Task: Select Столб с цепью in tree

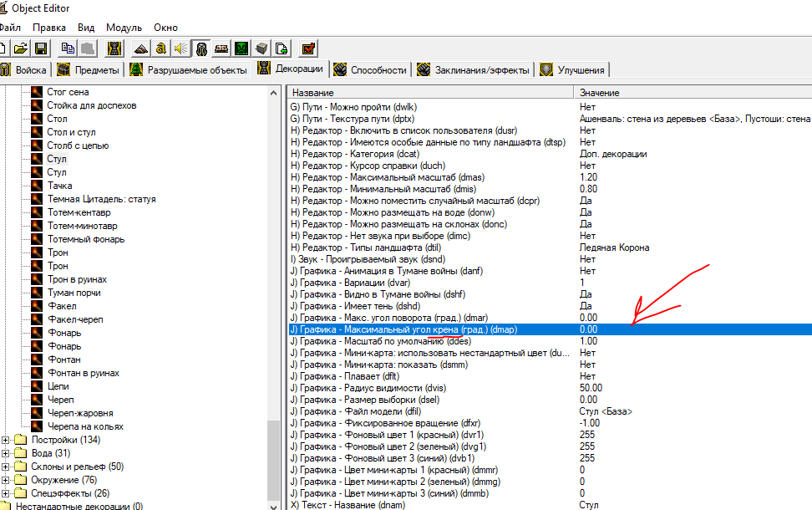Action: 78,145
